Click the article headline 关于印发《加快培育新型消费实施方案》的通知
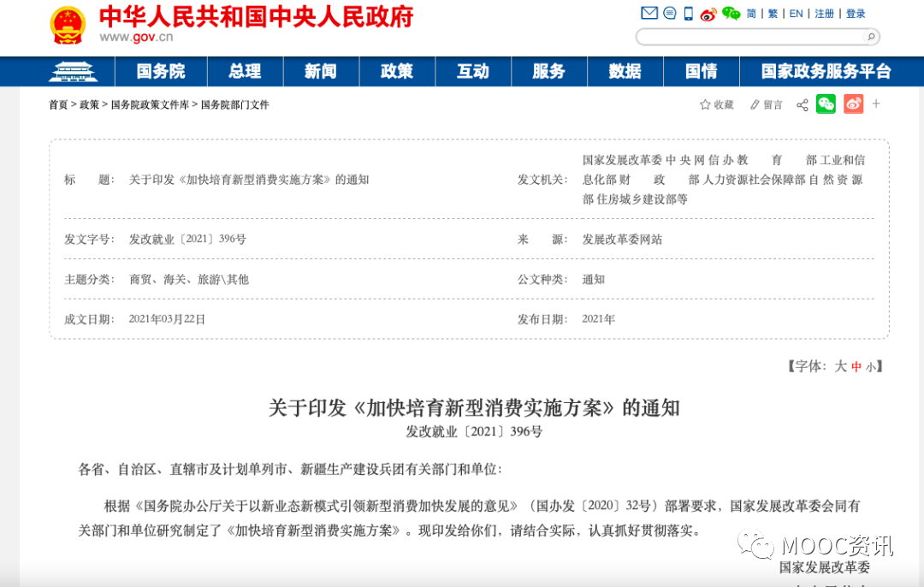924x587 pixels. pyautogui.click(x=474, y=408)
